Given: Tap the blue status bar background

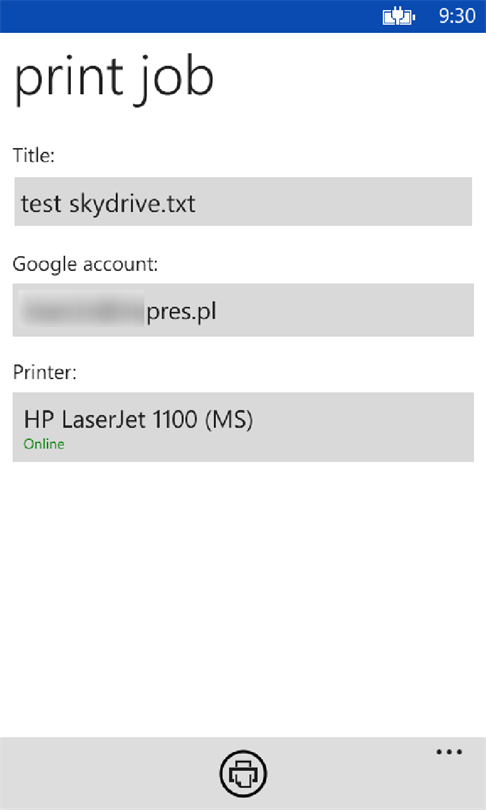Looking at the screenshot, I should click(186, 17).
